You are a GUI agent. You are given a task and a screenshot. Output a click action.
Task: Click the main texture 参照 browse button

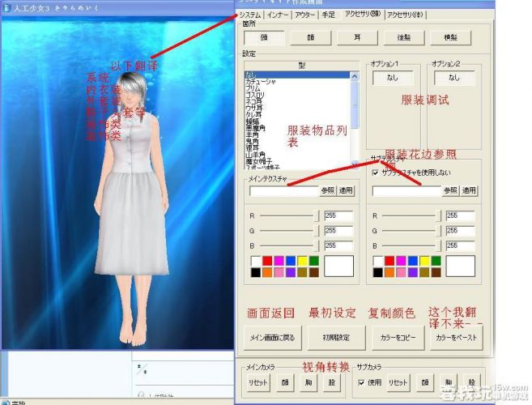327,191
